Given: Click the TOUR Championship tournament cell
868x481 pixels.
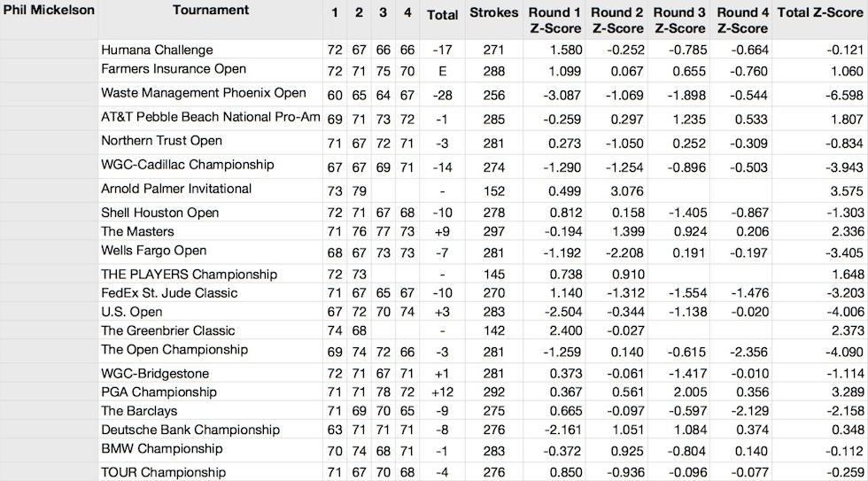Looking at the screenshot, I should pyautogui.click(x=211, y=472).
